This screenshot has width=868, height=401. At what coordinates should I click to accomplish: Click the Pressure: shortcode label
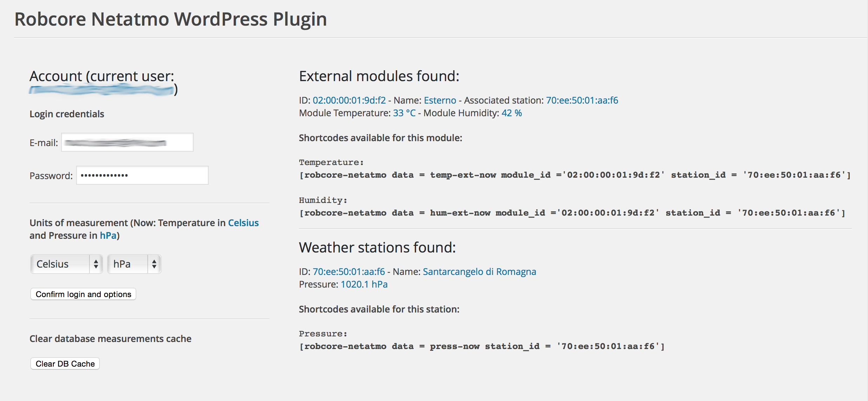coord(323,334)
